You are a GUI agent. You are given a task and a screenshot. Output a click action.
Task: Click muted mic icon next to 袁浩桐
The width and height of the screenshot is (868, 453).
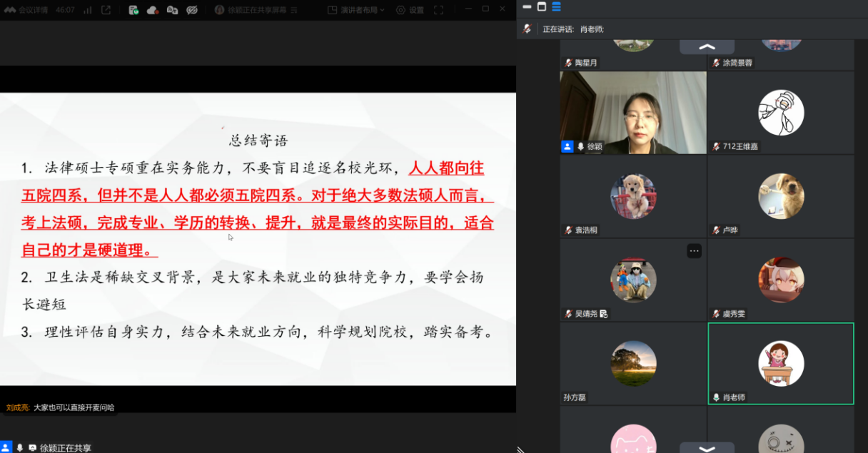coord(569,230)
